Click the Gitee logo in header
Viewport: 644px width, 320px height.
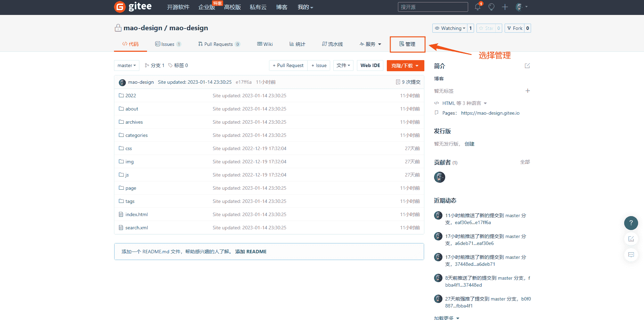133,7
